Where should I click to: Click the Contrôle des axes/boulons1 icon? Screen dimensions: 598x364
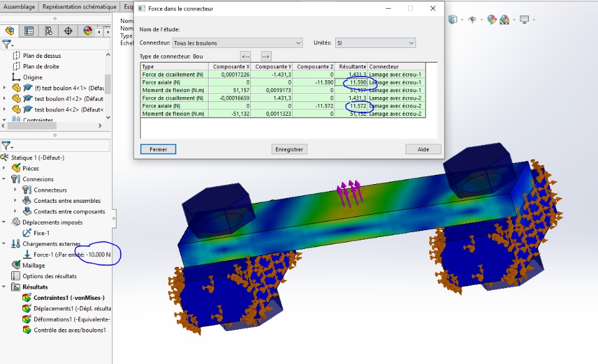27,330
